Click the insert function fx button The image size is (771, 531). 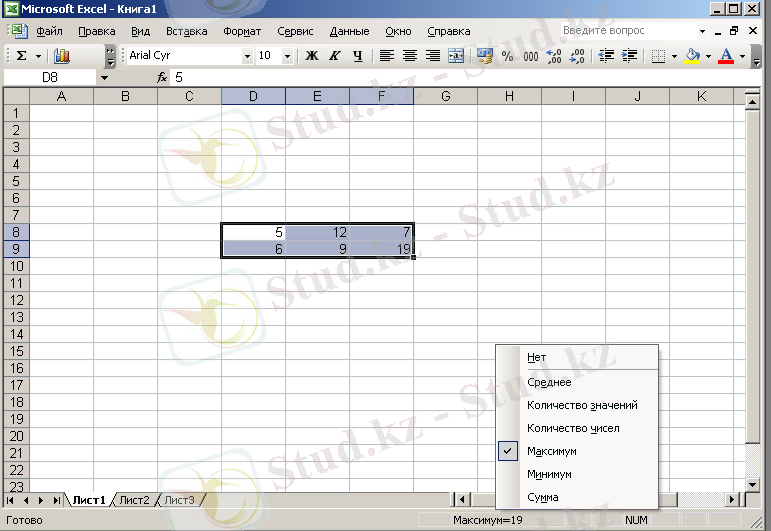coord(162,77)
